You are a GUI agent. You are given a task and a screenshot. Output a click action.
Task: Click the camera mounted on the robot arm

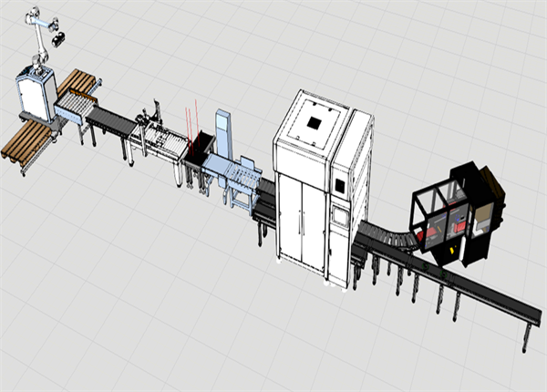[x=60, y=38]
